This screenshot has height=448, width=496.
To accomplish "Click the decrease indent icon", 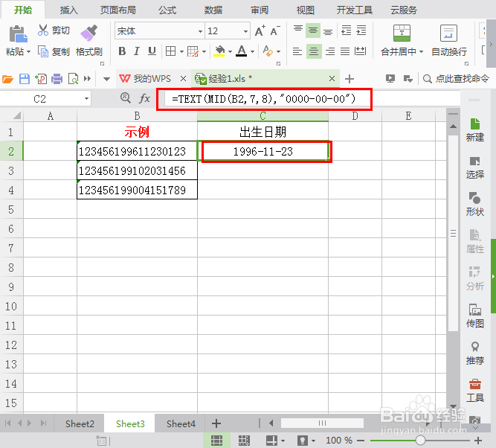I will tap(346, 31).
